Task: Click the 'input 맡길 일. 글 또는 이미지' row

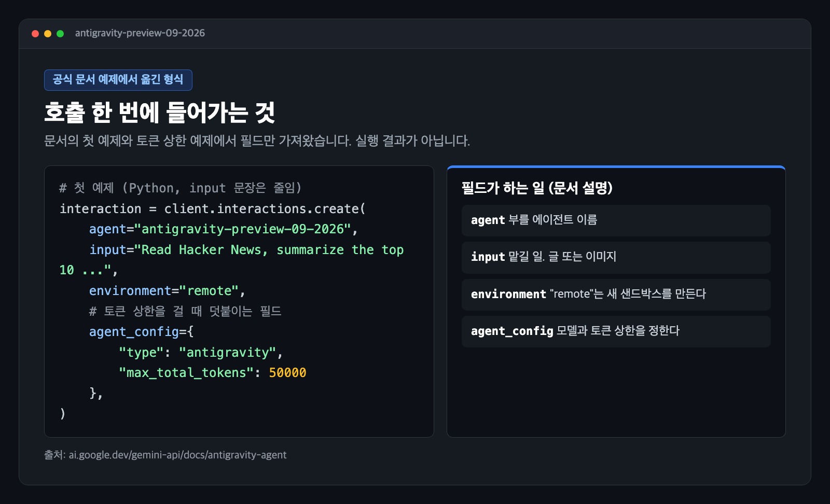Action: click(616, 257)
